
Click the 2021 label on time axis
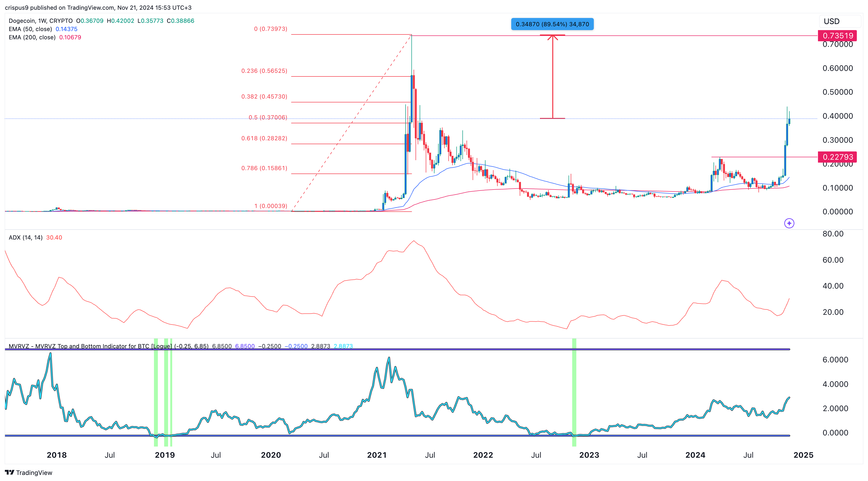point(377,455)
